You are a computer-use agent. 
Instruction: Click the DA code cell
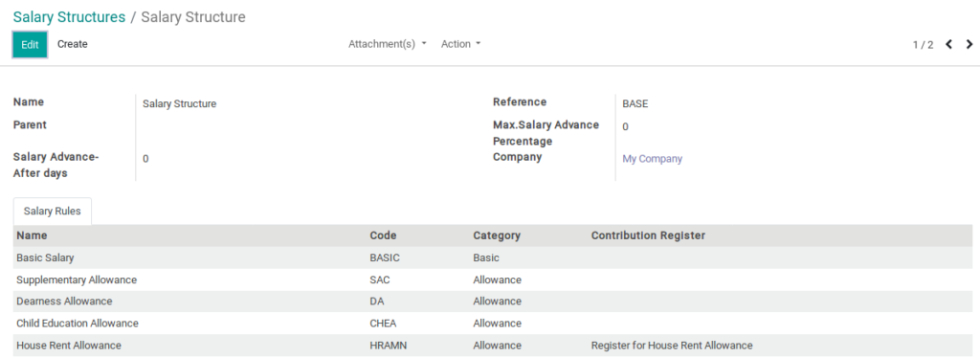[x=377, y=302]
